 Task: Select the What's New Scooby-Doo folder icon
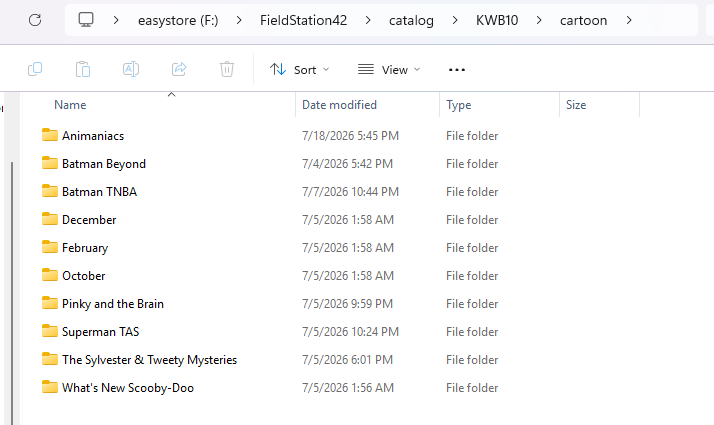click(x=50, y=387)
